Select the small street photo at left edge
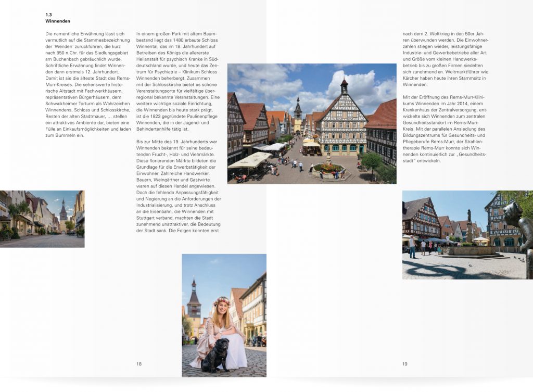This screenshot has height=392, width=533. click(42, 219)
